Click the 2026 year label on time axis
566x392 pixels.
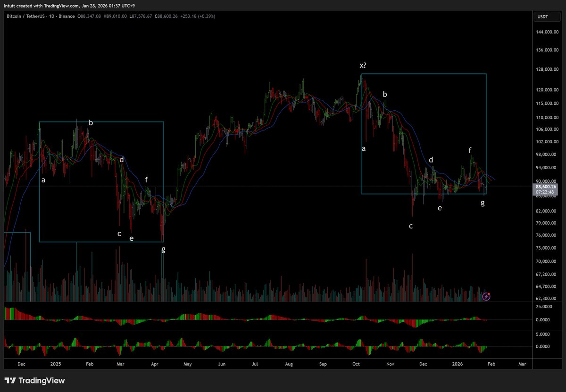458,364
